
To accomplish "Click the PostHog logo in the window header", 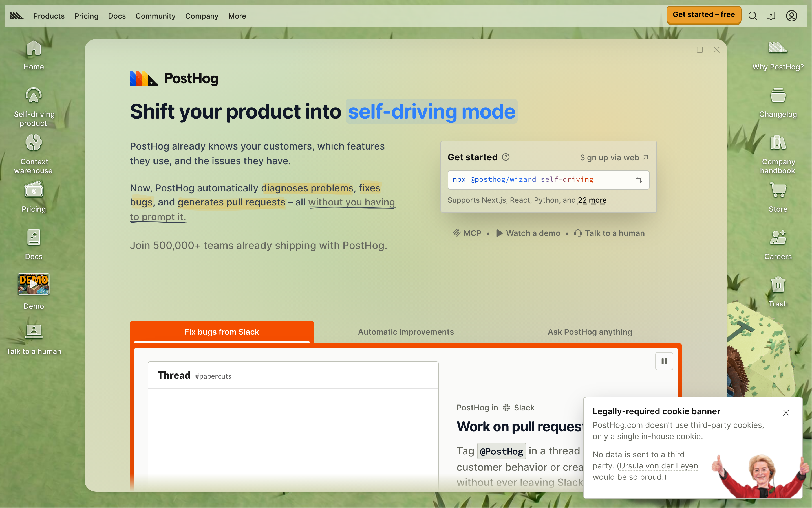I will coord(174,78).
